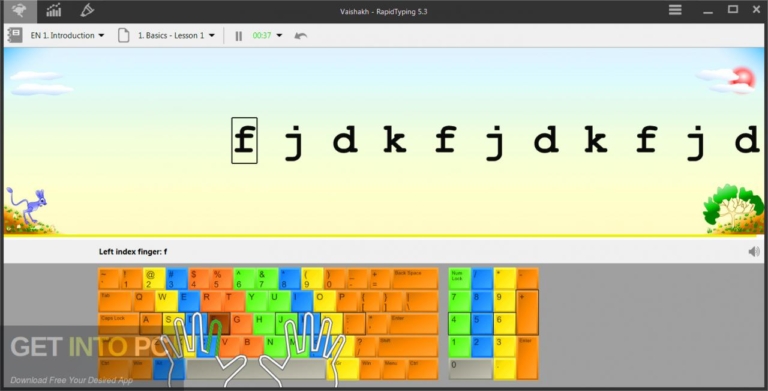Click the outlined A key on home row
The width and height of the screenshot is (768, 391).
(x=150, y=324)
